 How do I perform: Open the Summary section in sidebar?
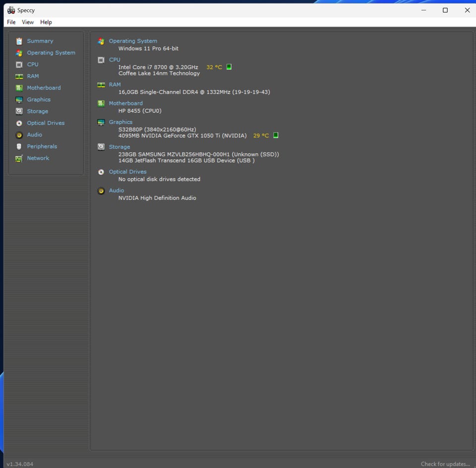click(40, 41)
